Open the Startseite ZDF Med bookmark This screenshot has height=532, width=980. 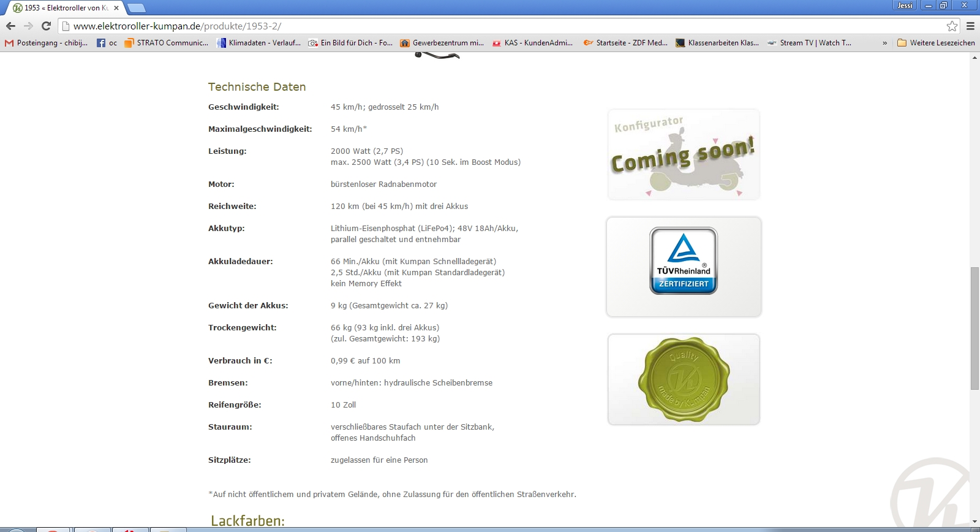tap(625, 43)
